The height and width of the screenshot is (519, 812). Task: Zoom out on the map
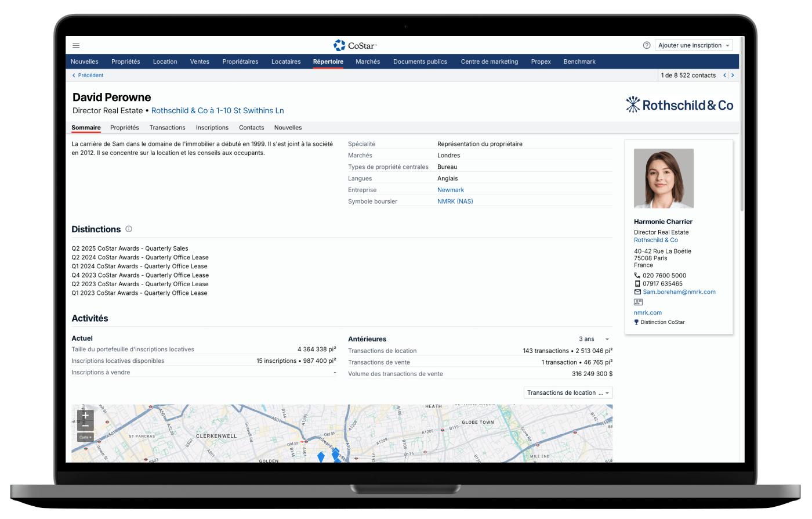pos(85,426)
